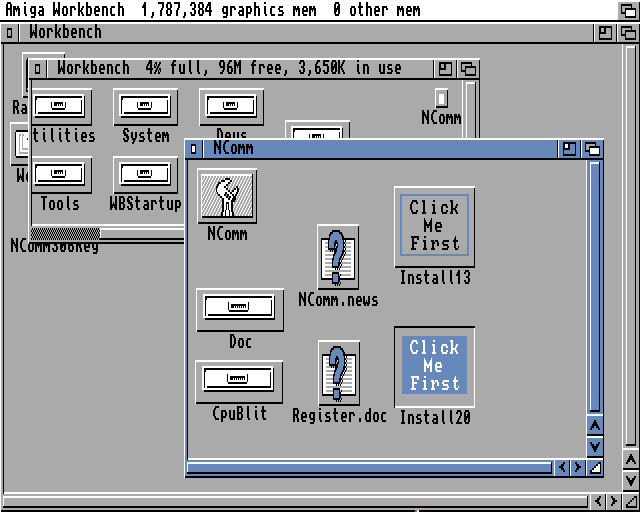Close the NComm window with its close gadget
The image size is (640, 512).
194,149
